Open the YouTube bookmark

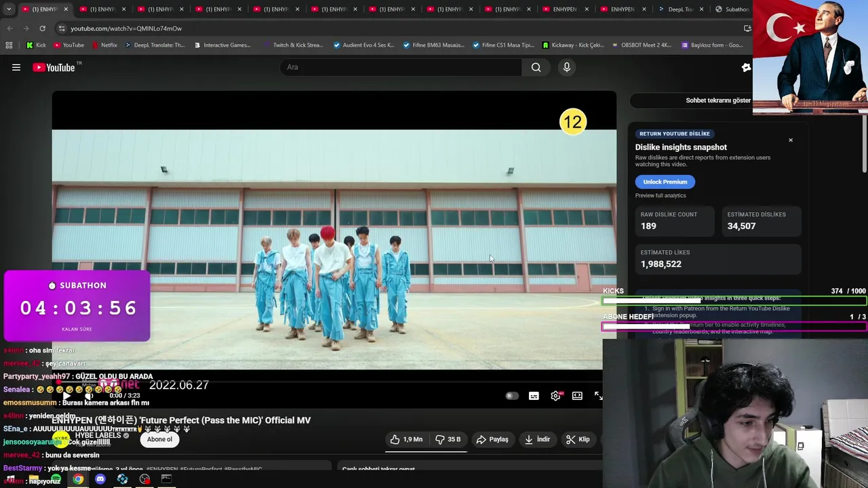point(68,45)
